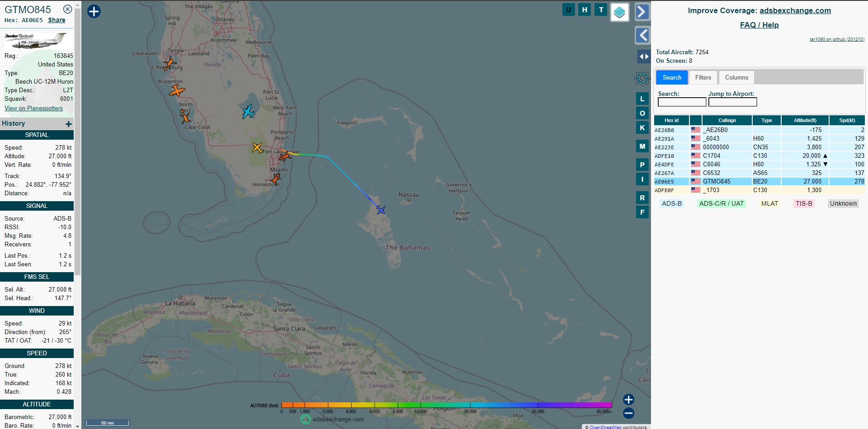
Task: Select the GTMO845 row in table
Action: coord(759,181)
